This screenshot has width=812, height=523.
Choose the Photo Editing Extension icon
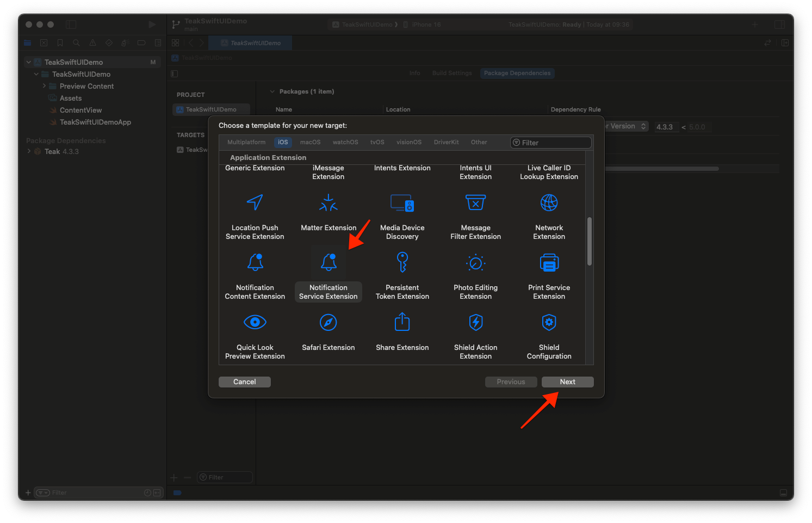475,263
